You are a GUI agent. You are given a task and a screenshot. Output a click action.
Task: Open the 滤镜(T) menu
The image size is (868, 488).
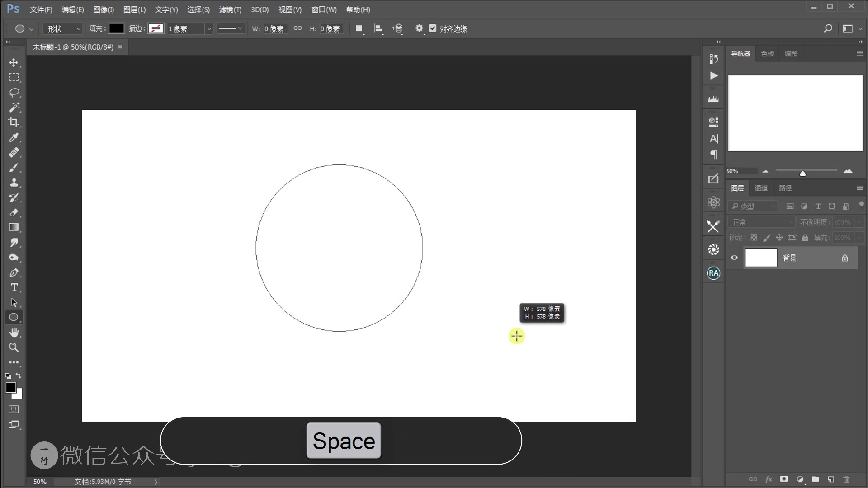(x=230, y=9)
